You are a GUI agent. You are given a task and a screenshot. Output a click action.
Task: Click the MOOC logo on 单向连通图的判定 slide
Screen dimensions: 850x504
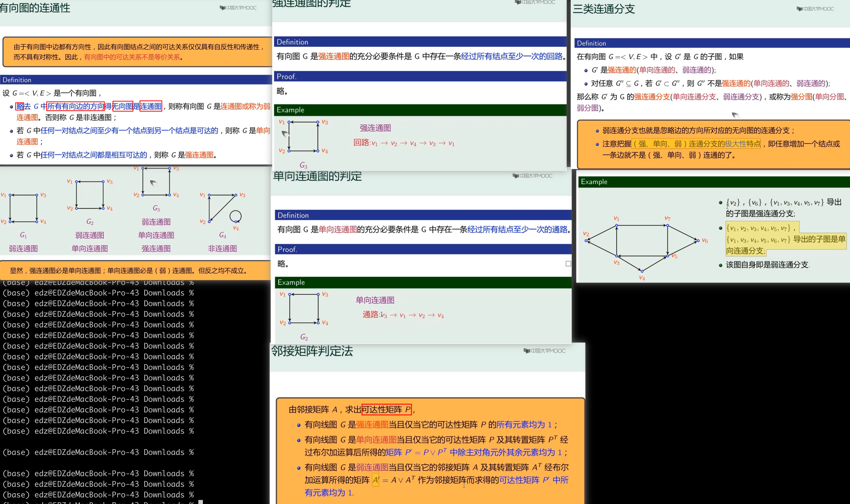(x=533, y=176)
